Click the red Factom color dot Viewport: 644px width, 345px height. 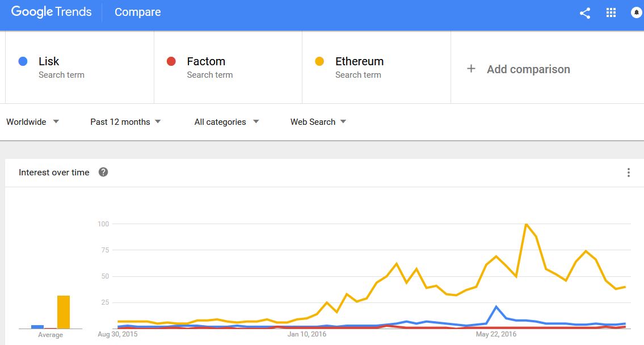coord(171,61)
